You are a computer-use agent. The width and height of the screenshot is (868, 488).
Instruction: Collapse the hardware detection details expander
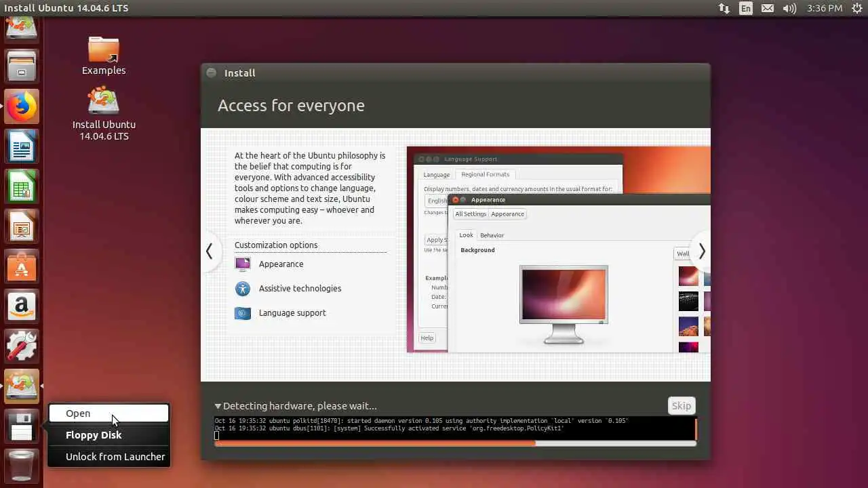(x=218, y=406)
